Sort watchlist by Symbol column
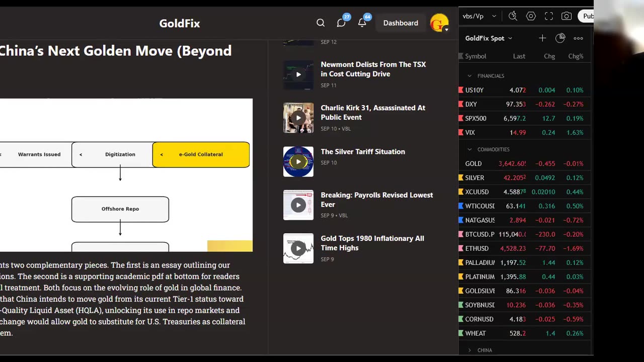The width and height of the screenshot is (644, 362). tap(475, 56)
